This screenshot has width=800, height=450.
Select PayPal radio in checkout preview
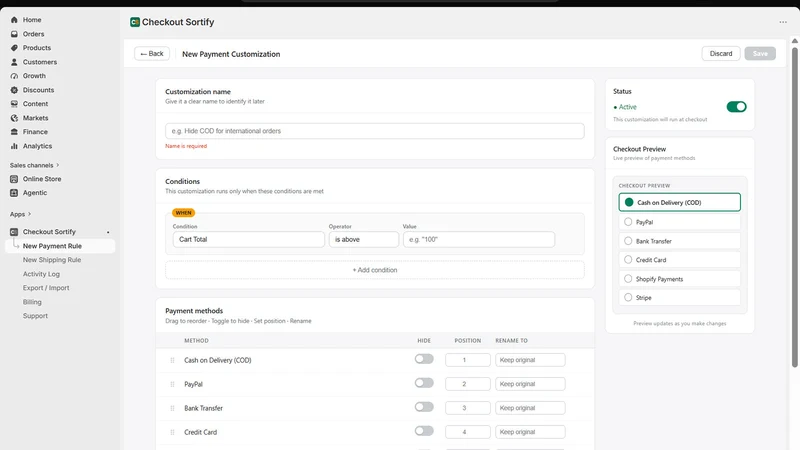point(628,222)
